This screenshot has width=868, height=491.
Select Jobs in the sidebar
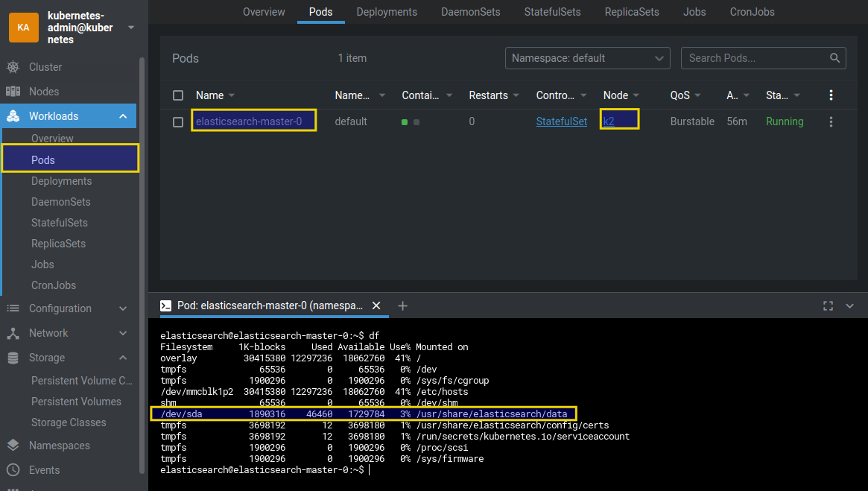click(x=42, y=264)
